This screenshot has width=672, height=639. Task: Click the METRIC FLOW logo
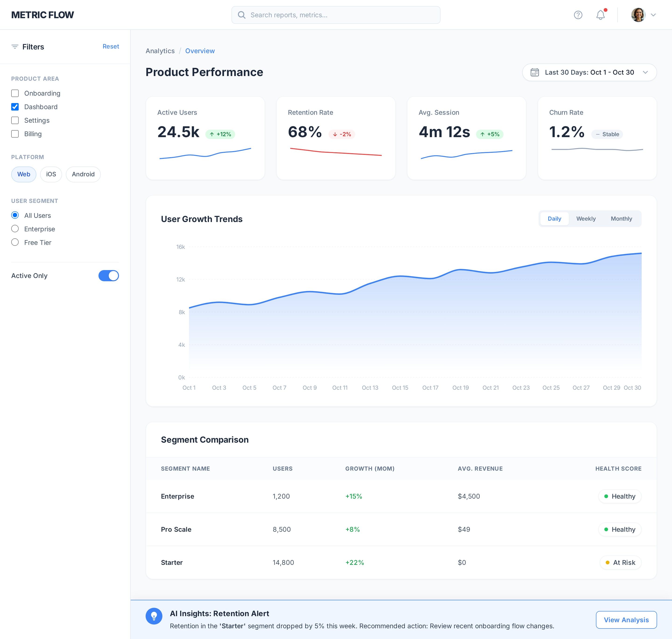click(43, 15)
